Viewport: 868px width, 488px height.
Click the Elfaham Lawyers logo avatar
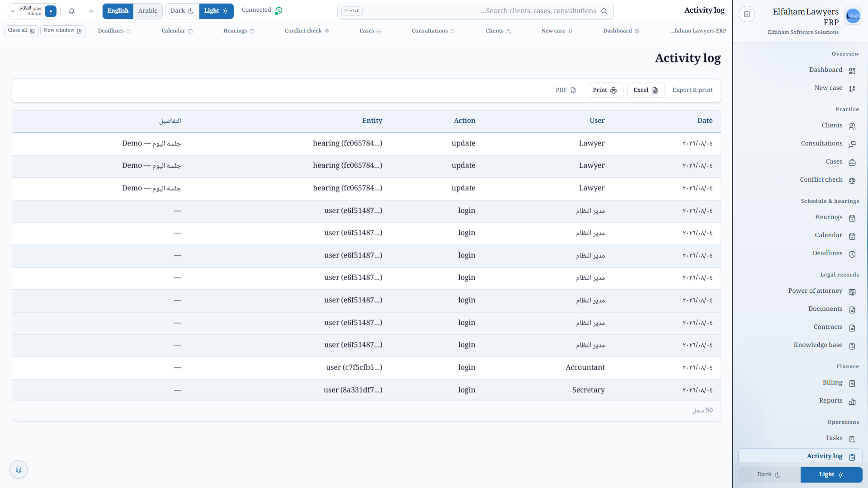click(x=853, y=16)
